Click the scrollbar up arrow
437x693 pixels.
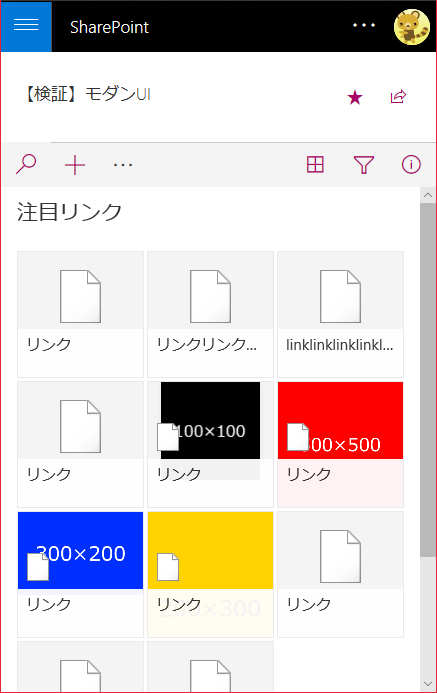(x=427, y=195)
